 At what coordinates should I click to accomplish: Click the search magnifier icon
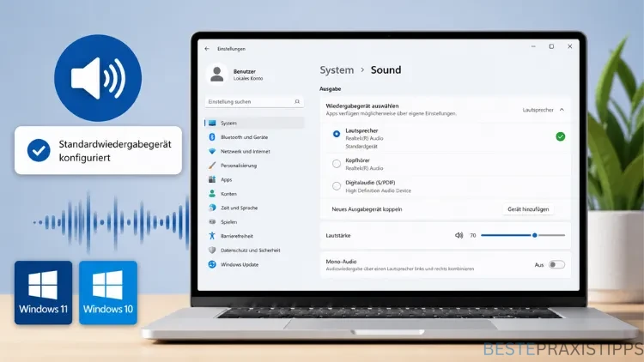tap(297, 101)
